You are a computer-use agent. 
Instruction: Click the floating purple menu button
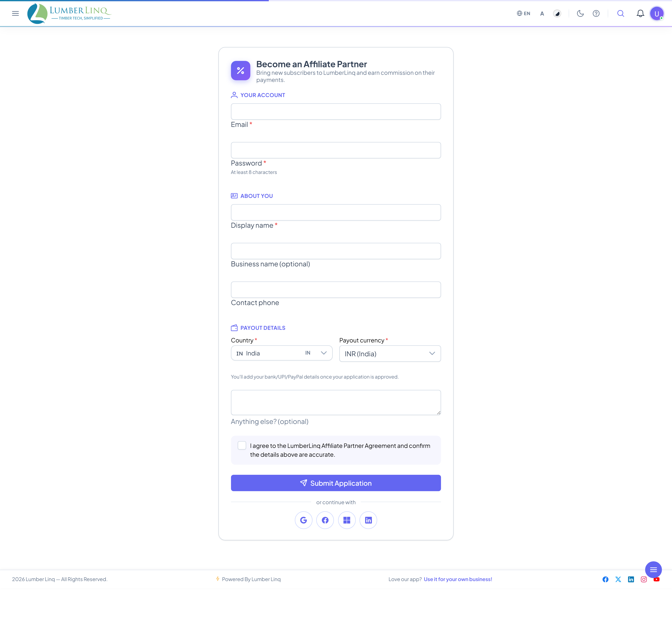(x=653, y=570)
